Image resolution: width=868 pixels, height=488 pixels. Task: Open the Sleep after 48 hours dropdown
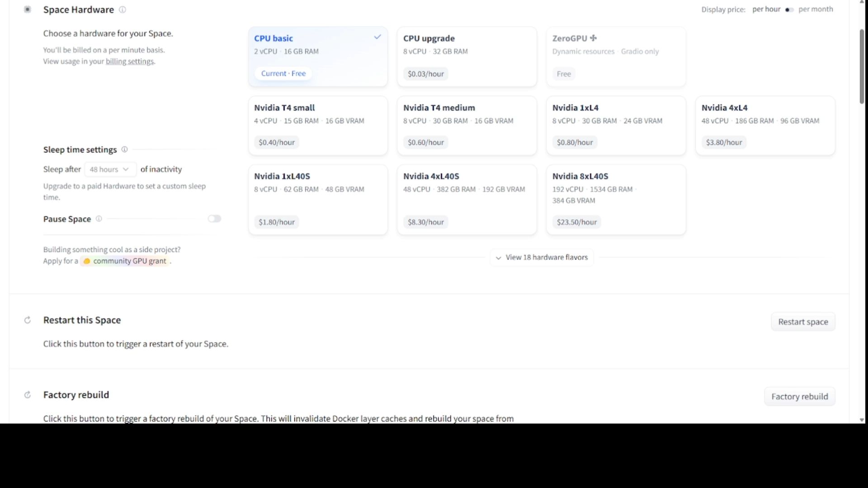pos(110,169)
